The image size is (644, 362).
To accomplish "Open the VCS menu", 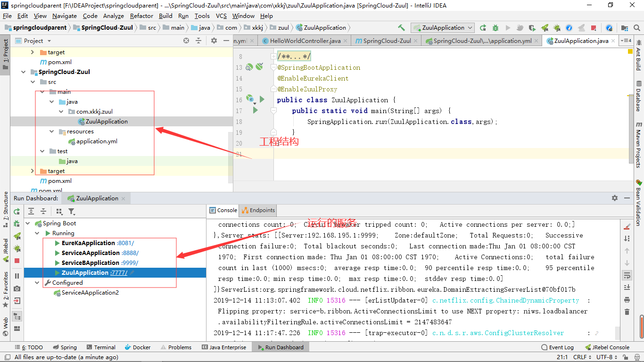I will coord(221,16).
